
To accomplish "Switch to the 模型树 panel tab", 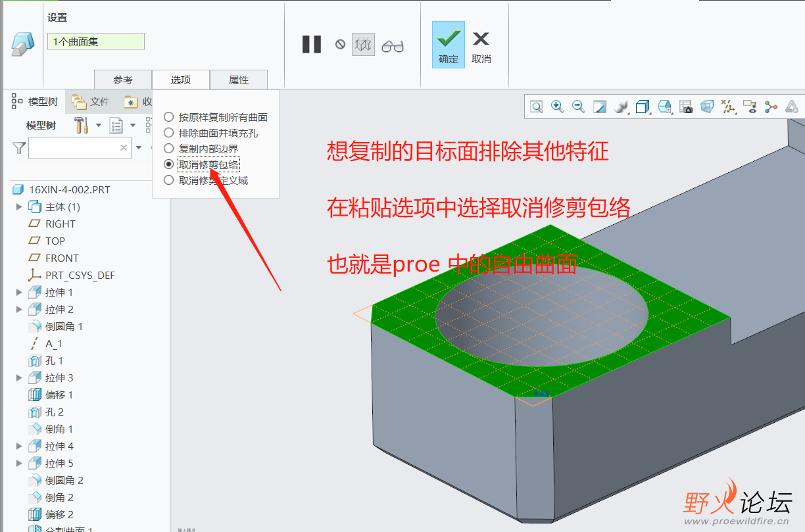I will coord(35,101).
